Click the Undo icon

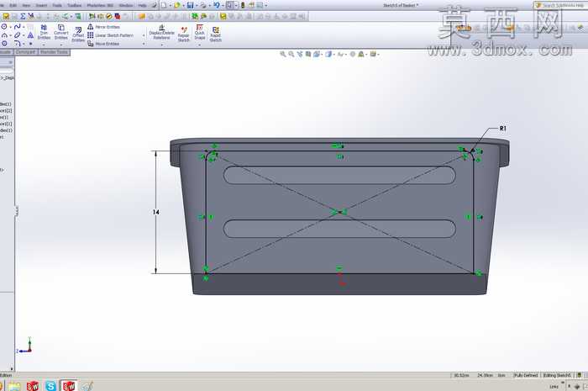point(217,5)
